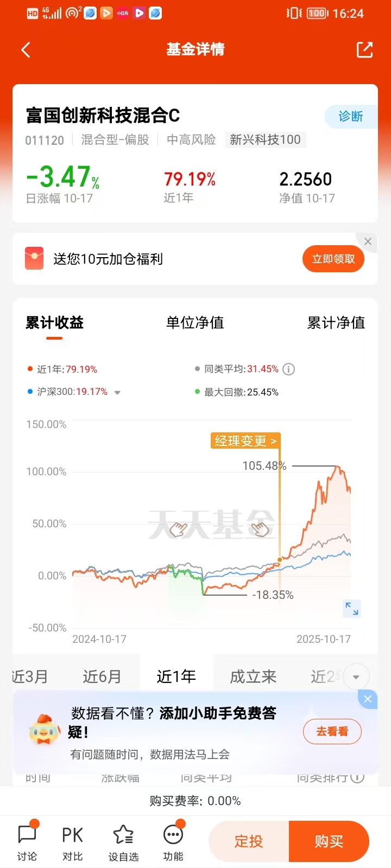Expand the 沪深300 benchmark dropdown arrow

117,392
